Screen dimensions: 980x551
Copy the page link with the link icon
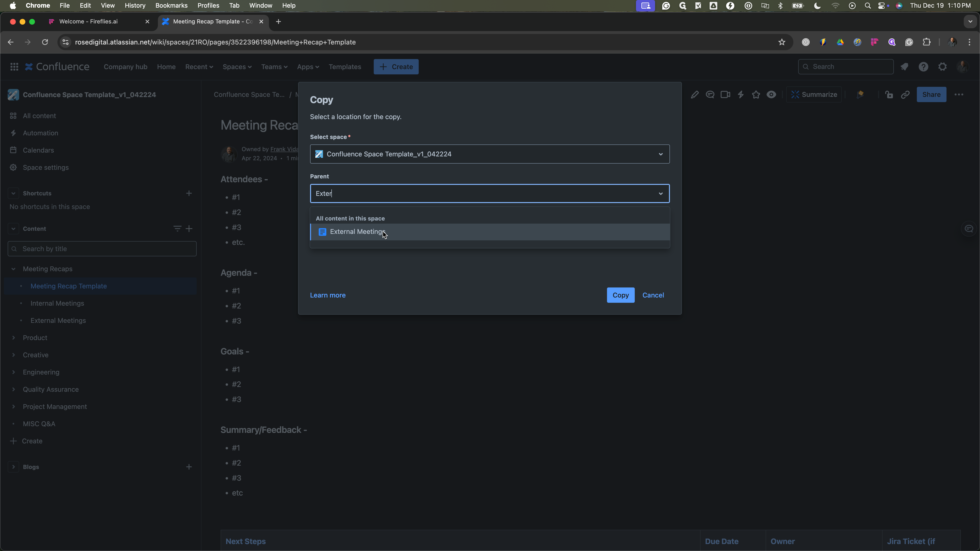[x=905, y=95]
